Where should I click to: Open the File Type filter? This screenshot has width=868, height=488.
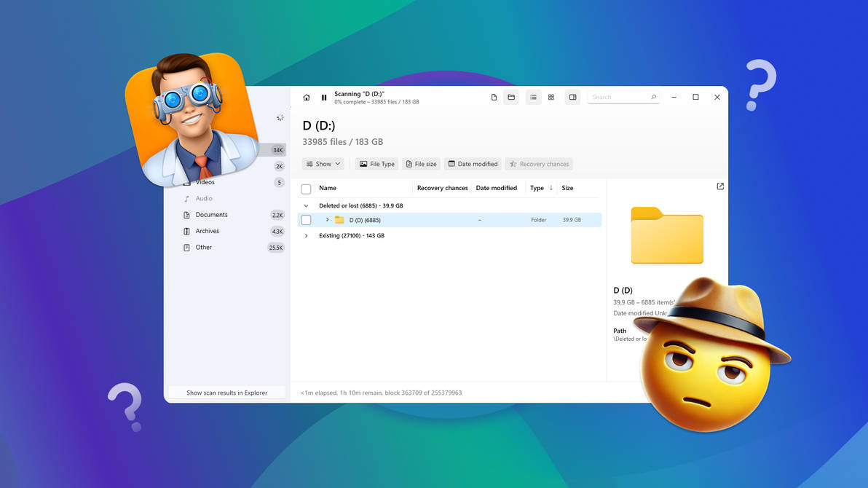377,164
